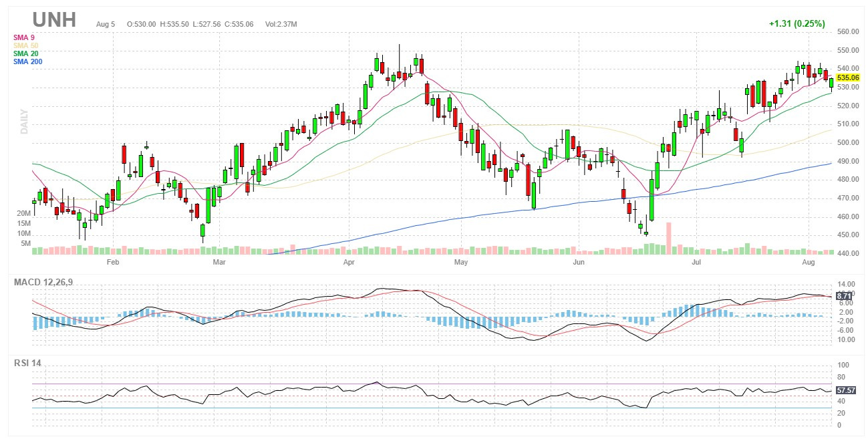The image size is (868, 439).
Task: Select the SMA 50 legend label
Action: [25, 45]
